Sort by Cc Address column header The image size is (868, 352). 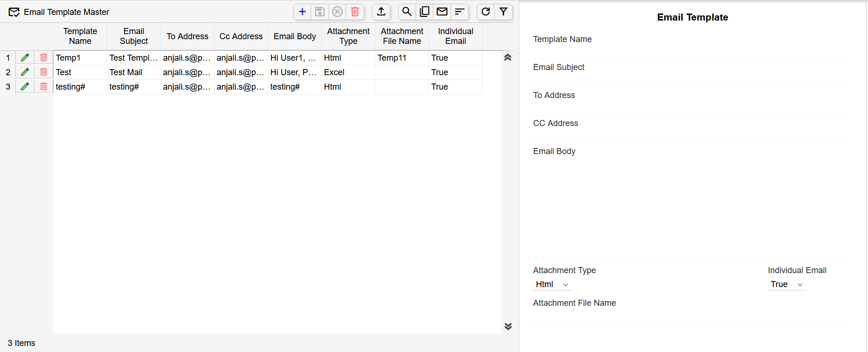[x=241, y=36]
